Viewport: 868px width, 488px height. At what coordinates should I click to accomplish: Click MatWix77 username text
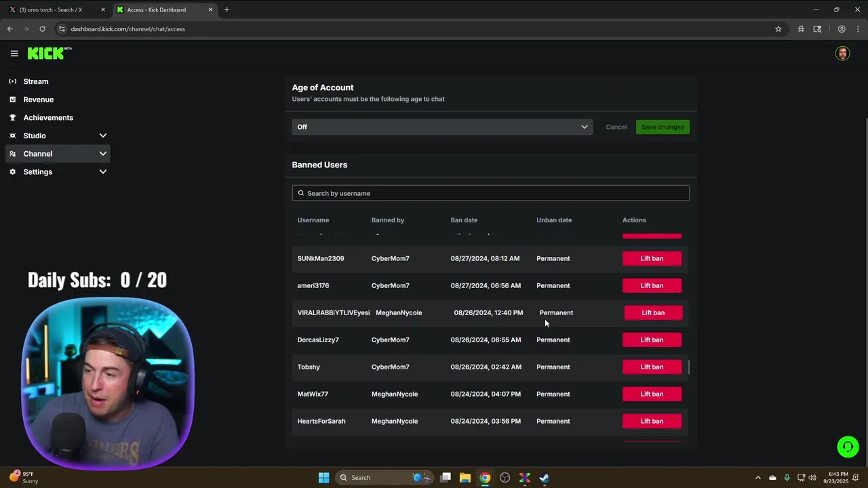[313, 394]
